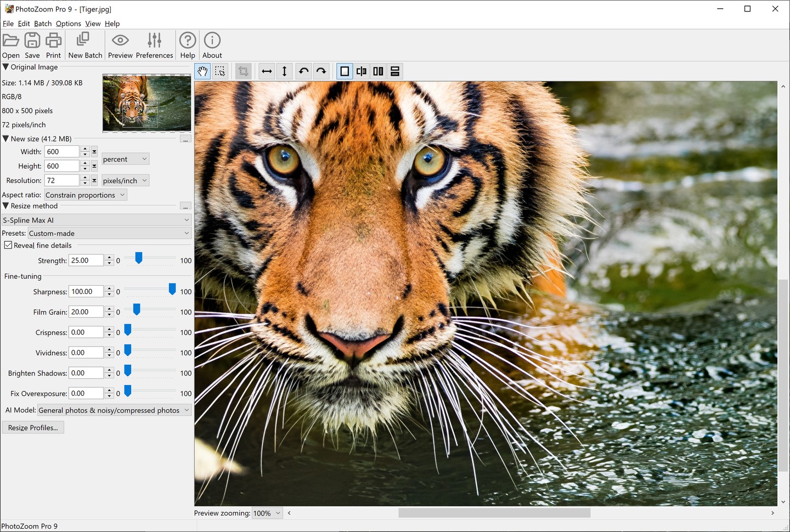The width and height of the screenshot is (790, 532).
Task: Switch to horizontal split preview
Action: 395,71
